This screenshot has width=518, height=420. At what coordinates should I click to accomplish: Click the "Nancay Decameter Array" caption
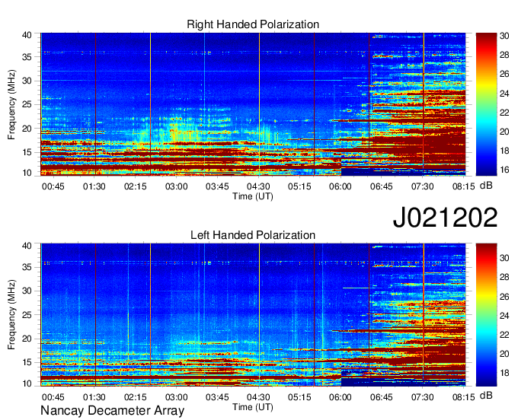[x=112, y=410]
